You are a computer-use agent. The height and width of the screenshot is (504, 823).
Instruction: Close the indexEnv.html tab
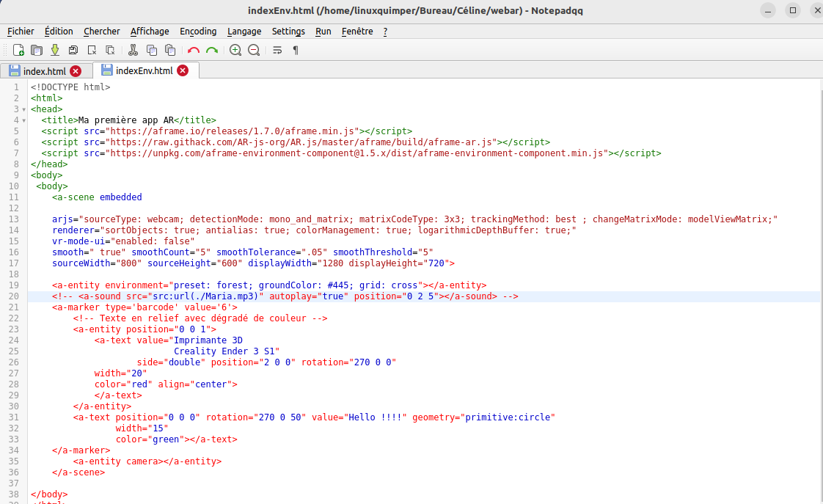[183, 70]
